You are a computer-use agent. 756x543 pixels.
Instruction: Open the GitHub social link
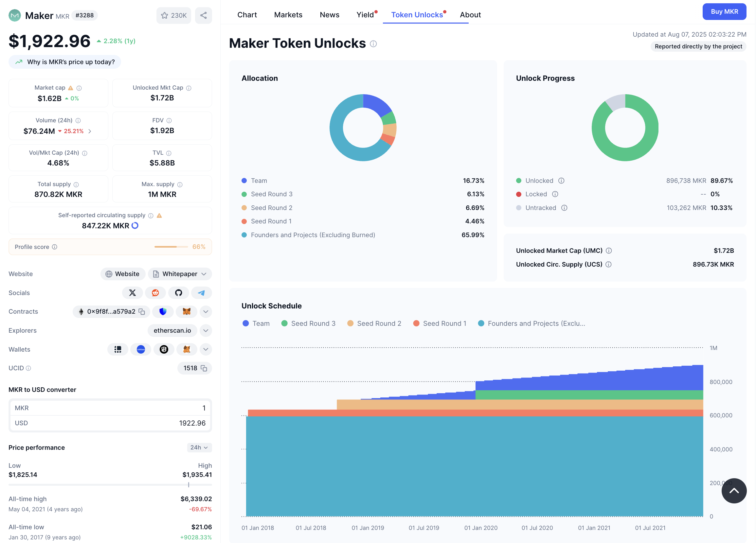coord(179,293)
